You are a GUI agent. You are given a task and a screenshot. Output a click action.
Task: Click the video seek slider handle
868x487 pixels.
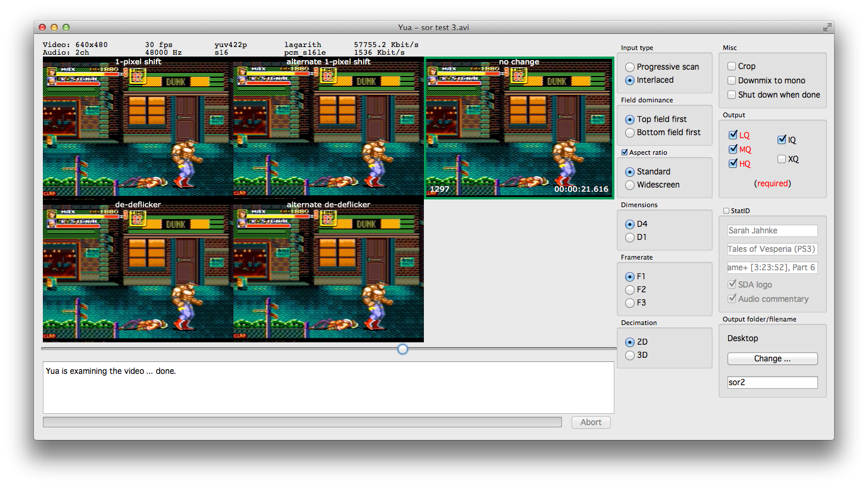coord(402,349)
